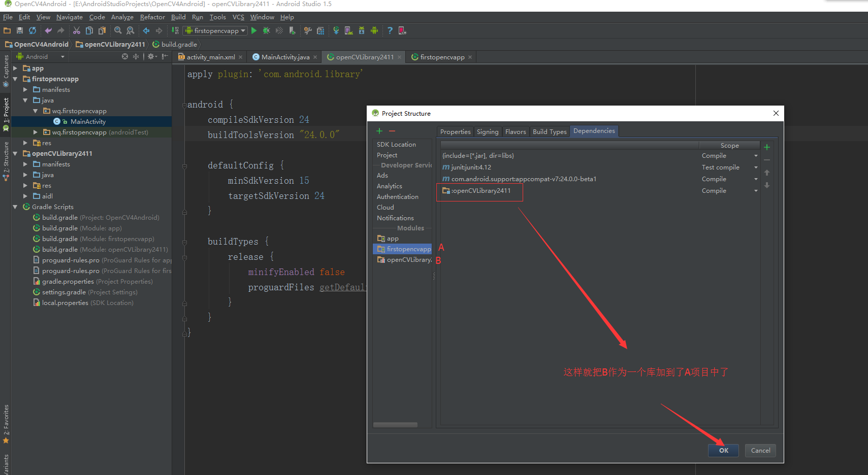Click OK in the Project Structure dialog
Screen dimensions: 868x475
click(723, 451)
